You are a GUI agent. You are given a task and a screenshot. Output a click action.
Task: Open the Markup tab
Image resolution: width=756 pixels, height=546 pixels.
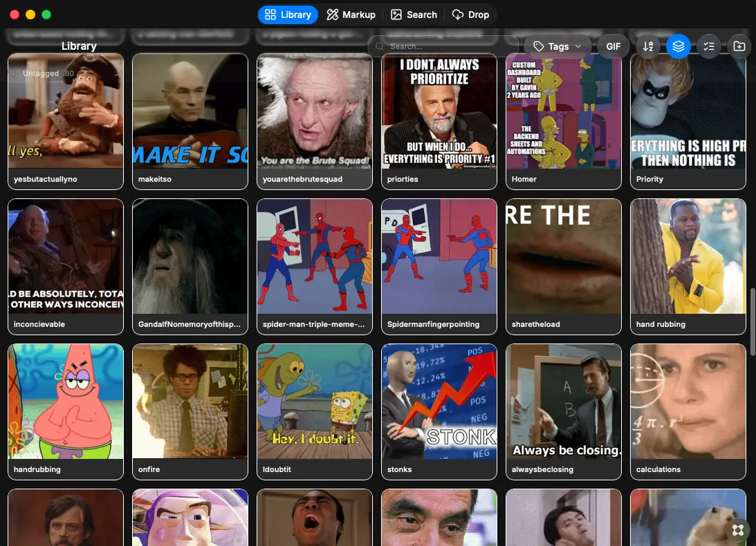point(351,15)
